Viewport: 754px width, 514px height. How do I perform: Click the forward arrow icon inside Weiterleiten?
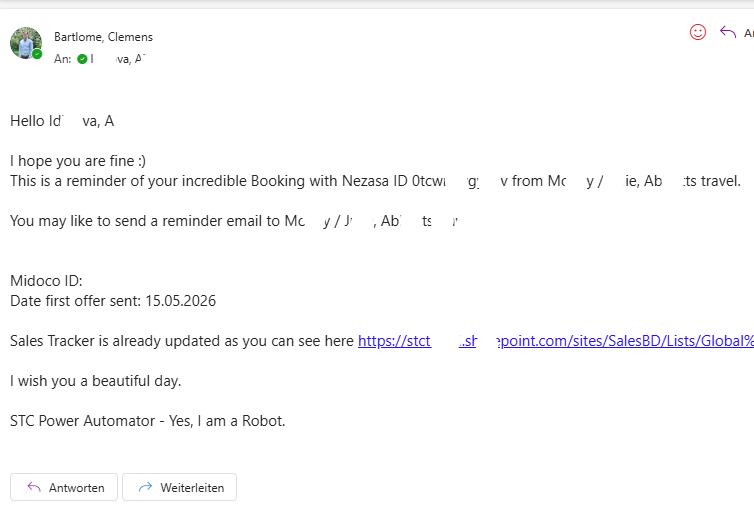(145, 487)
